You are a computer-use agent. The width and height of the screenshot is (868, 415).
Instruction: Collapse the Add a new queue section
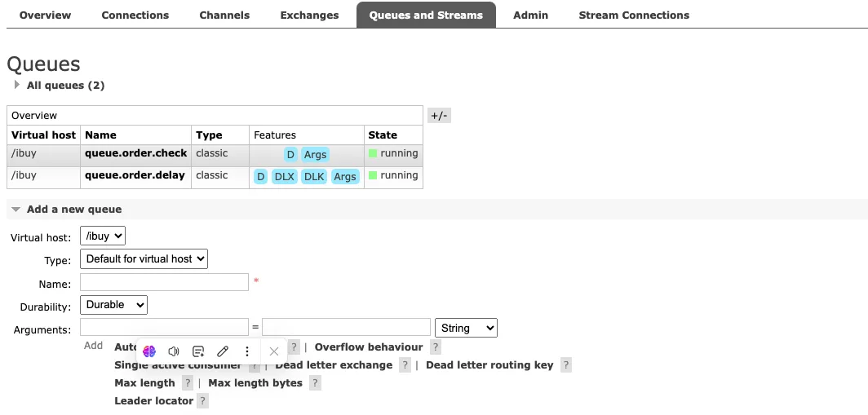(73, 210)
